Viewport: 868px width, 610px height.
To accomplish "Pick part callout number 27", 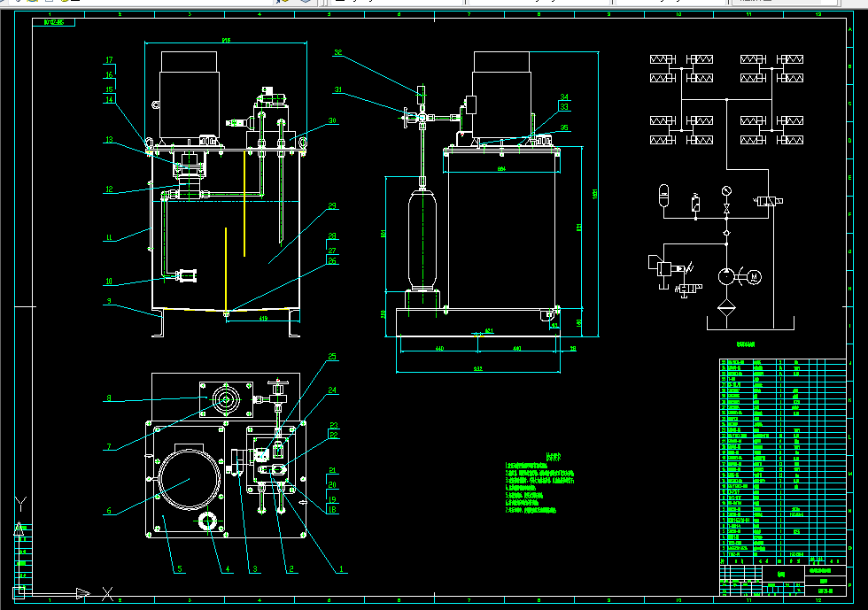I will coord(332,251).
